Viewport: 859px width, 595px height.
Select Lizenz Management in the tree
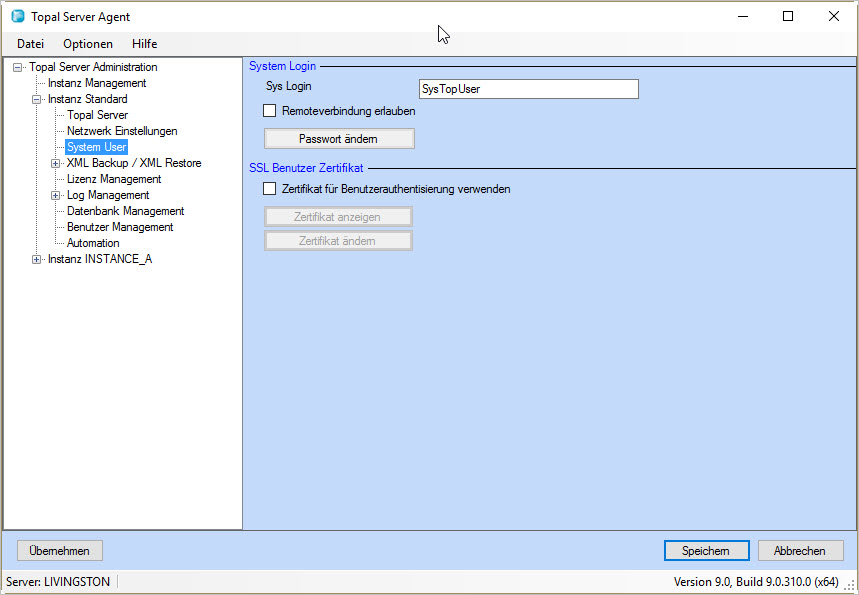(x=114, y=179)
